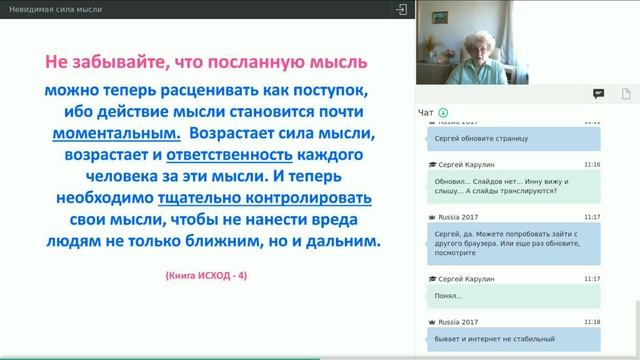Click the slide heading 'Не забывайте, что посланную мысль'
Viewport: 640px width, 360px height.
point(206,62)
